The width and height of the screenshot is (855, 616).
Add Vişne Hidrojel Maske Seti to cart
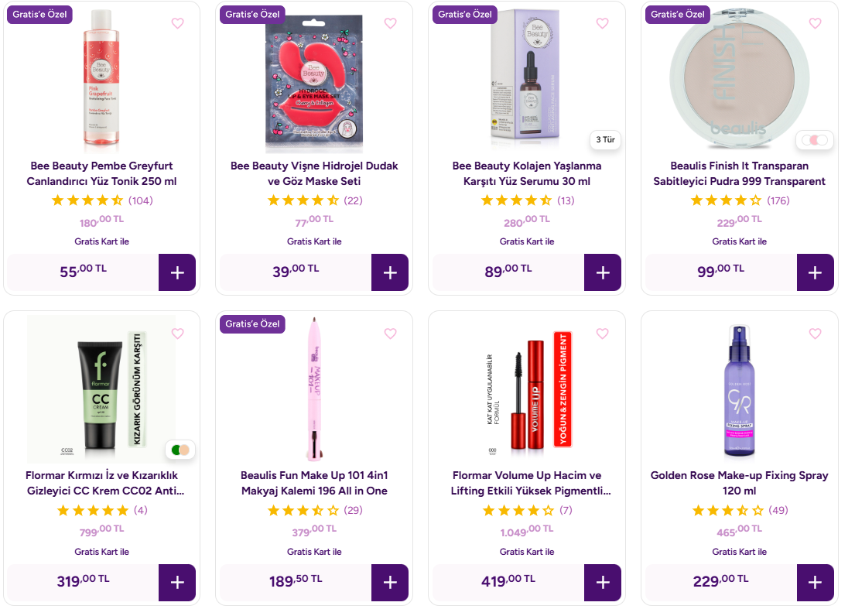pos(390,272)
